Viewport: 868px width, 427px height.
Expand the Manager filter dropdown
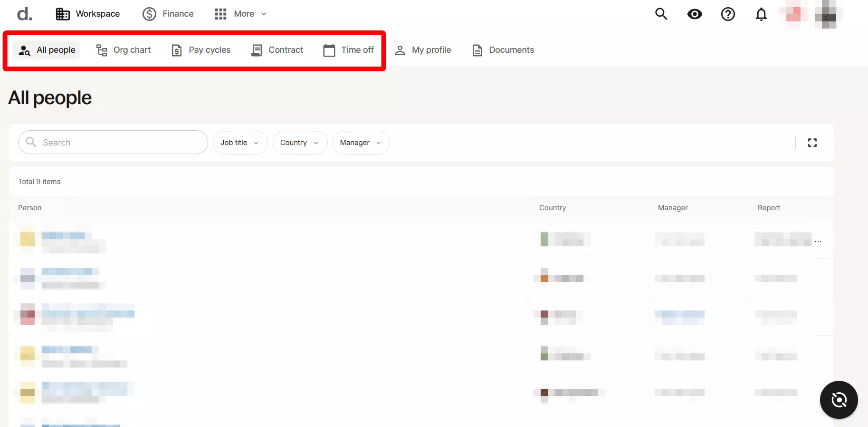pyautogui.click(x=361, y=143)
